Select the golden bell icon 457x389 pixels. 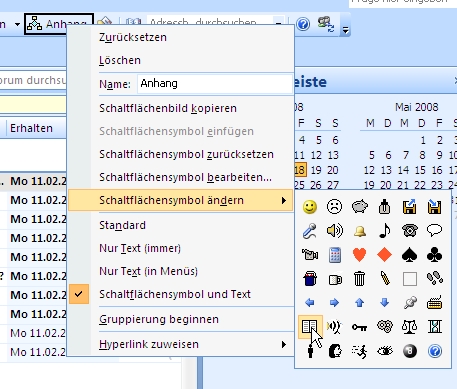click(x=360, y=231)
